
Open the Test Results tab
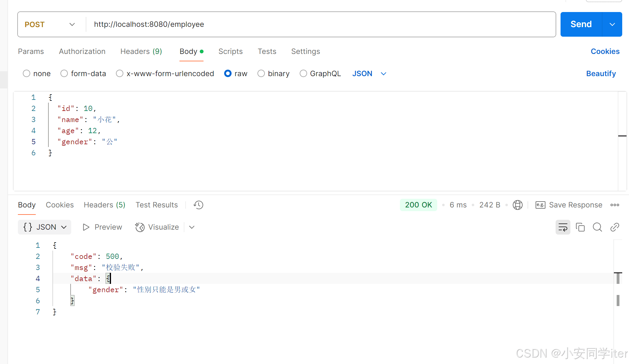coord(157,205)
